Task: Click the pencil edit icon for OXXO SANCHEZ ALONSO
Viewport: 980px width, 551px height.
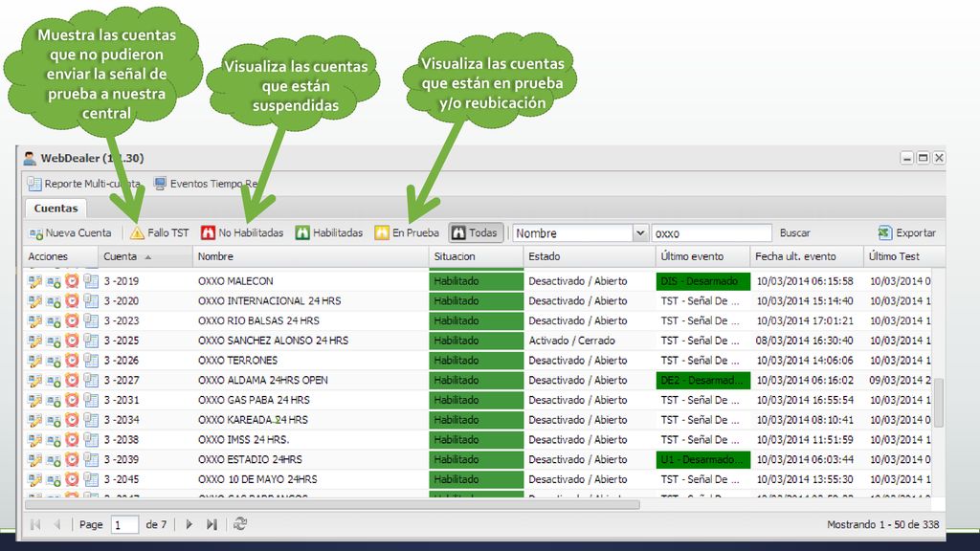Action: [x=35, y=341]
